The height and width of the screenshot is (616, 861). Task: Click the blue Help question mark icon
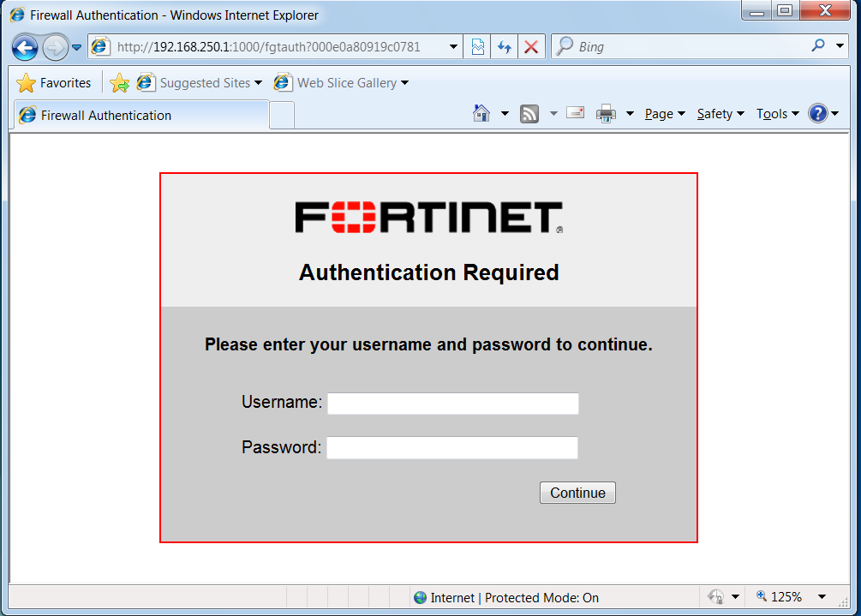pos(817,114)
